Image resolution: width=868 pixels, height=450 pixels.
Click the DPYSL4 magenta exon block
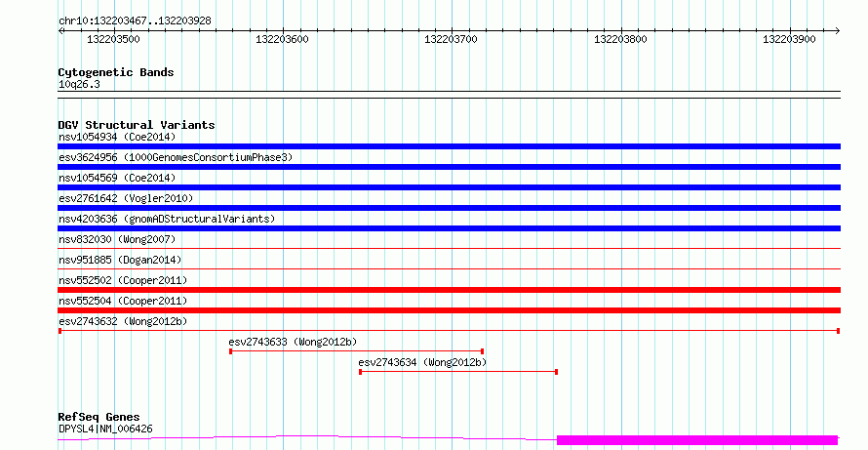point(697,440)
